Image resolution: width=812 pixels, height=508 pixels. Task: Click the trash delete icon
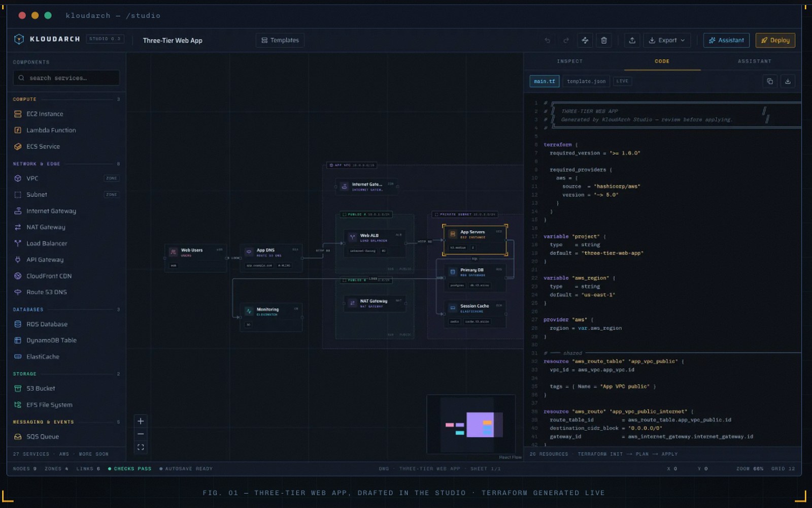coord(604,40)
